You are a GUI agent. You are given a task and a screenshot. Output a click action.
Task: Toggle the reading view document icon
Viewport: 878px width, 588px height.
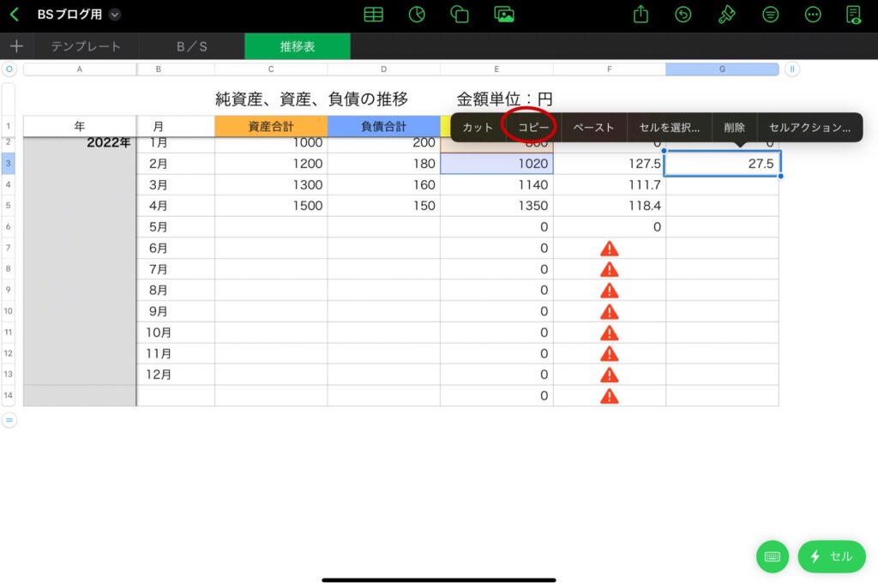(x=854, y=15)
